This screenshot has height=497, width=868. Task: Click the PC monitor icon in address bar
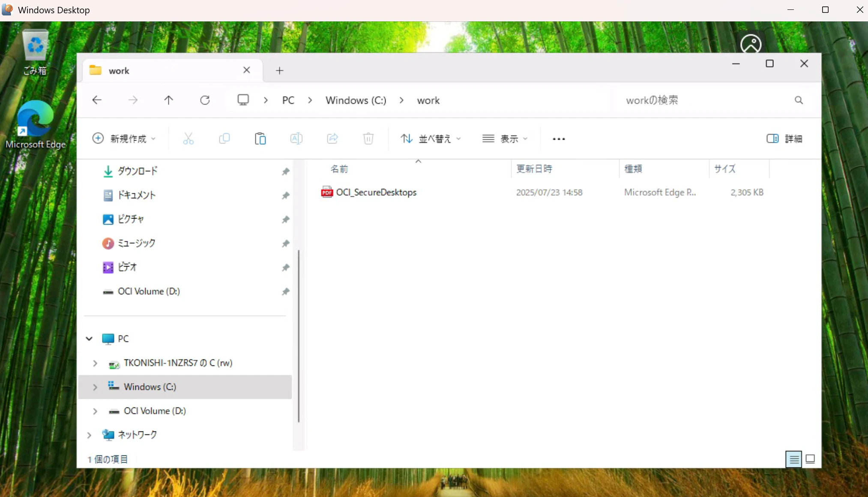pyautogui.click(x=243, y=100)
